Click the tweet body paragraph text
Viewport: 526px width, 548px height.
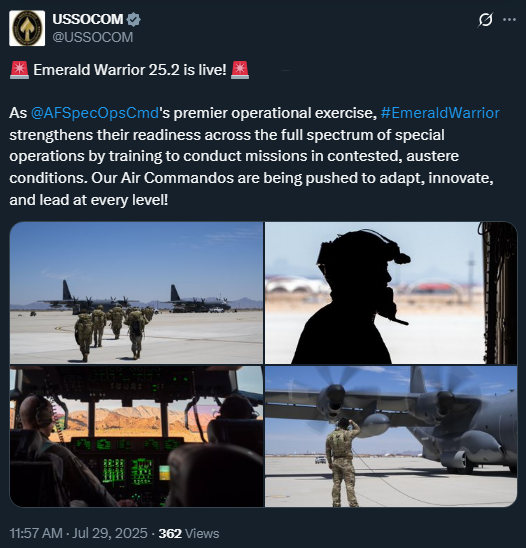pos(254,156)
